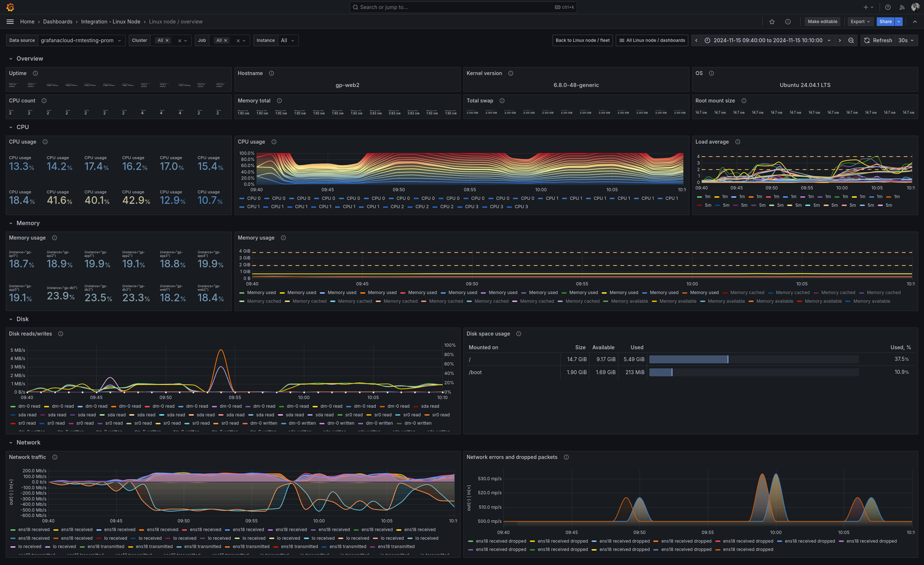Viewport: 924px width, 565px height.
Task: Click Back to Linux node / fleet
Action: pyautogui.click(x=583, y=40)
